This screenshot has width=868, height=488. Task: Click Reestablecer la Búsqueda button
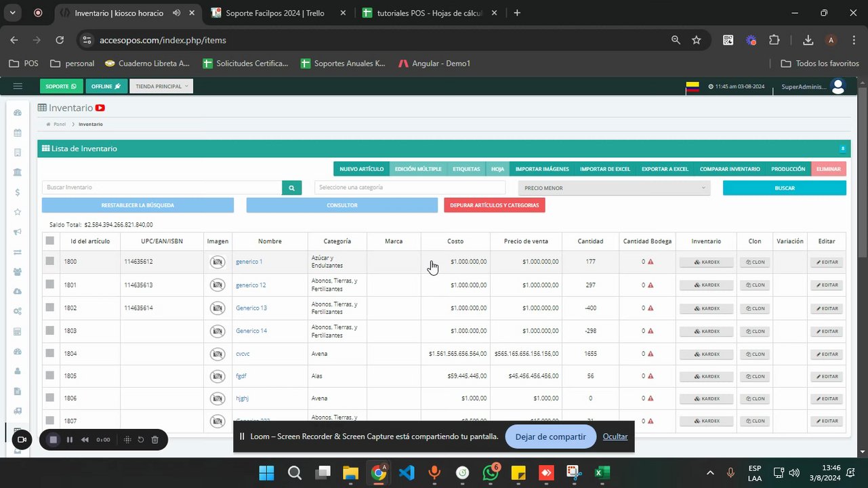pyautogui.click(x=138, y=205)
